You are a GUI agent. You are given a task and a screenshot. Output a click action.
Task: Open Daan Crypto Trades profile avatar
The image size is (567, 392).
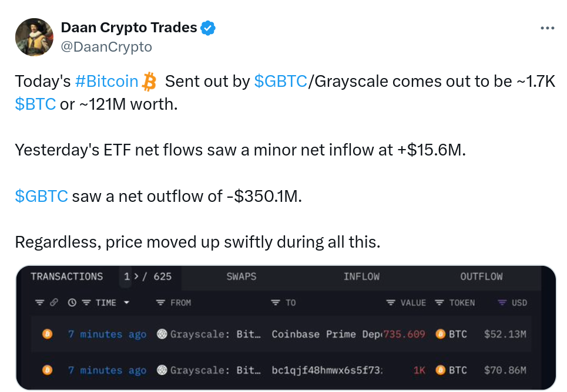click(34, 37)
